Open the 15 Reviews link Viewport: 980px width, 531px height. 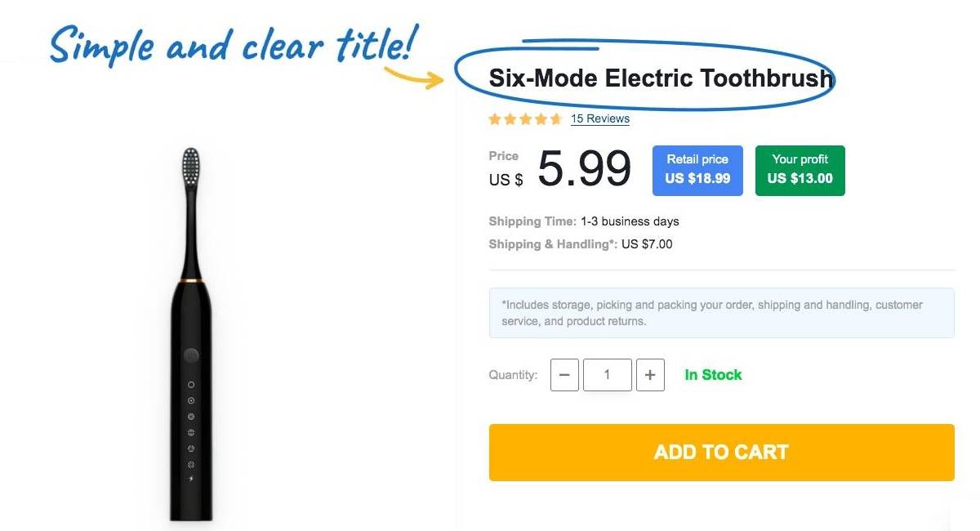(600, 118)
